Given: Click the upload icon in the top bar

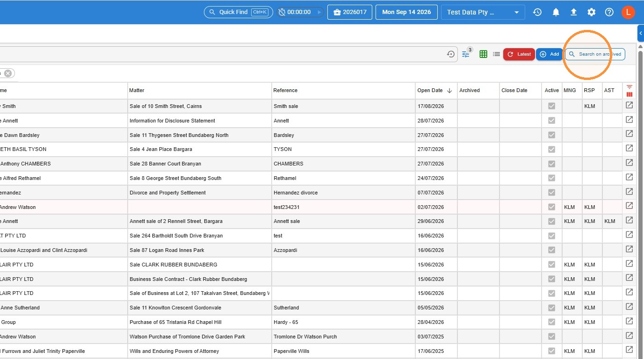Looking at the screenshot, I should [573, 12].
